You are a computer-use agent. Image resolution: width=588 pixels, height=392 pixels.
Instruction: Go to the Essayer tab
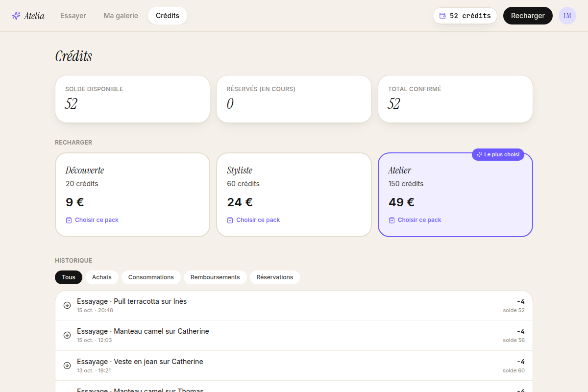click(73, 16)
